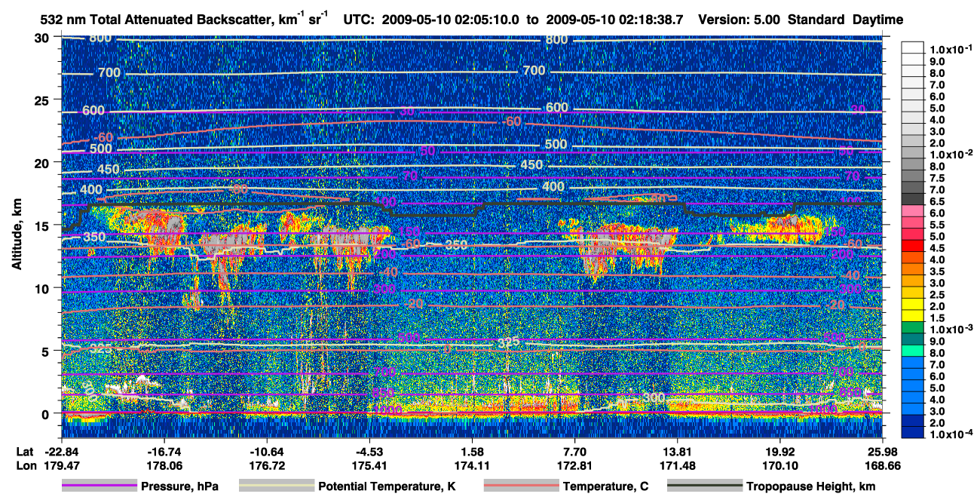Click the latitude value '-10.64'
980x503 pixels.
[268, 451]
